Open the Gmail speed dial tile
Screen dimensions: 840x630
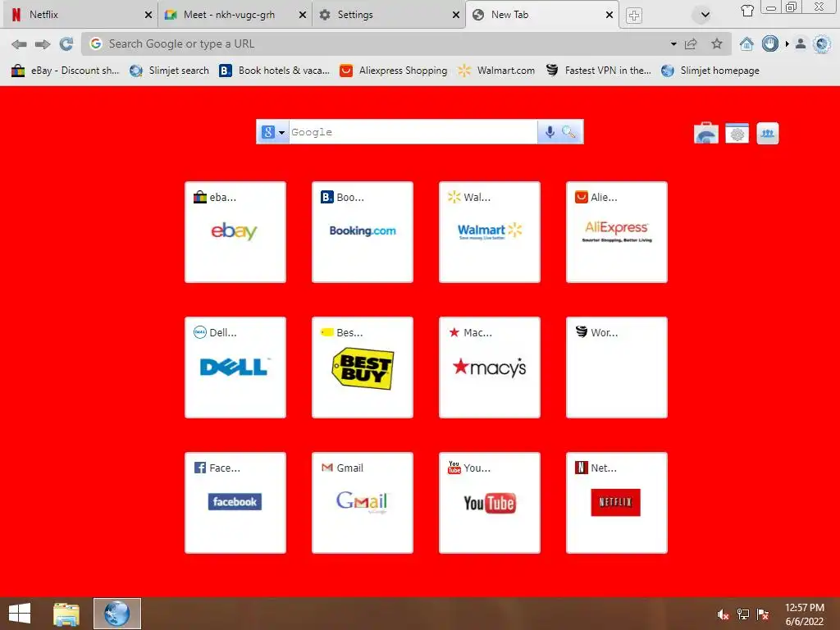pyautogui.click(x=362, y=503)
